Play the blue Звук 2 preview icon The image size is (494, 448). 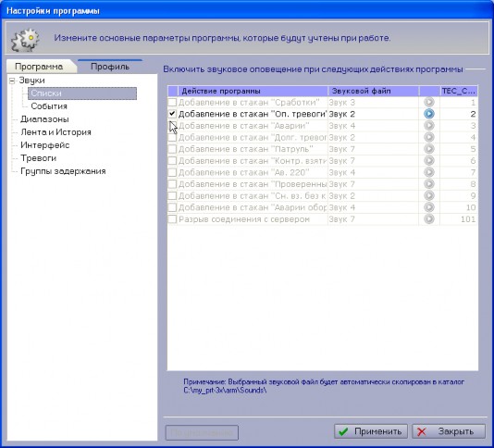(429, 114)
